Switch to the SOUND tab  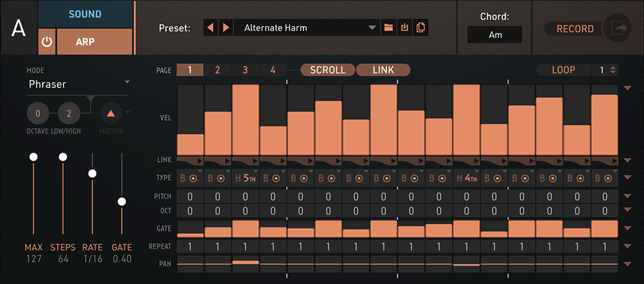click(x=85, y=14)
